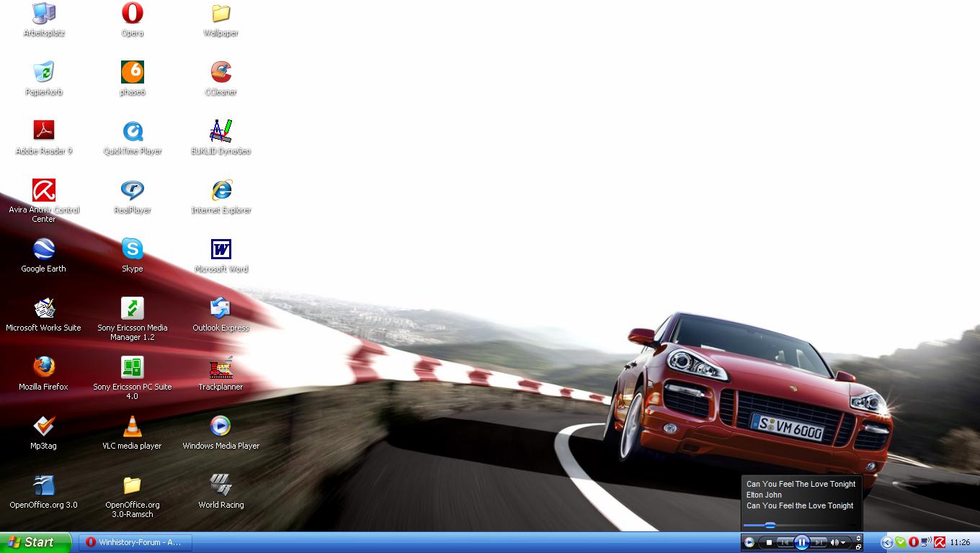Open the Start menu
Screen dimensions: 980x553
35,542
